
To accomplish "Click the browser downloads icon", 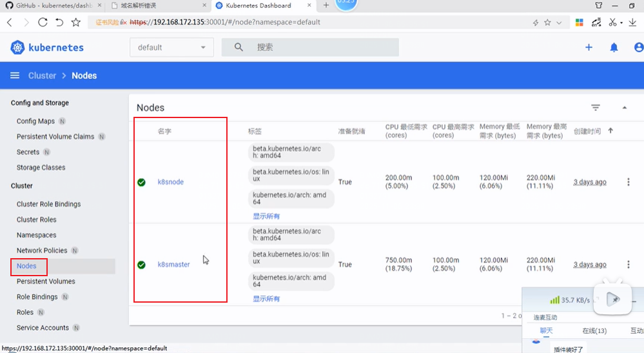I will 632,22.
